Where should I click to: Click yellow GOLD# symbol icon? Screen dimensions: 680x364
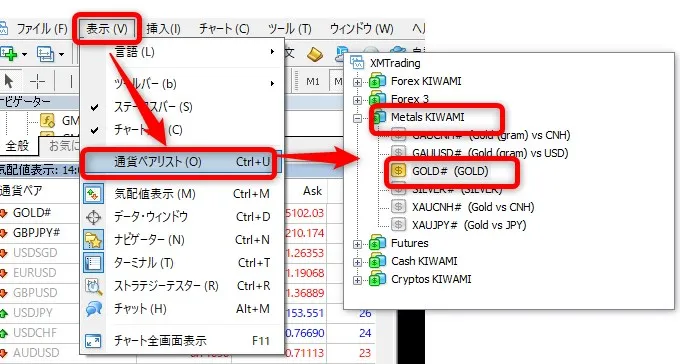click(398, 171)
